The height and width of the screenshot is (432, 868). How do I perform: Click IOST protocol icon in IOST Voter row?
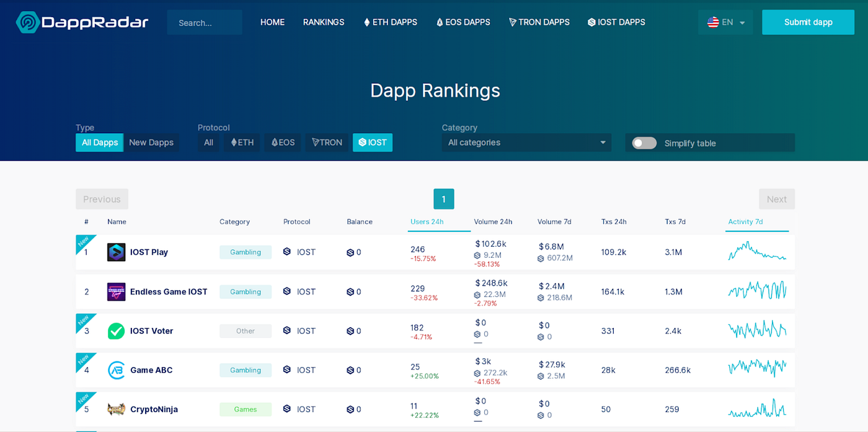(x=287, y=330)
